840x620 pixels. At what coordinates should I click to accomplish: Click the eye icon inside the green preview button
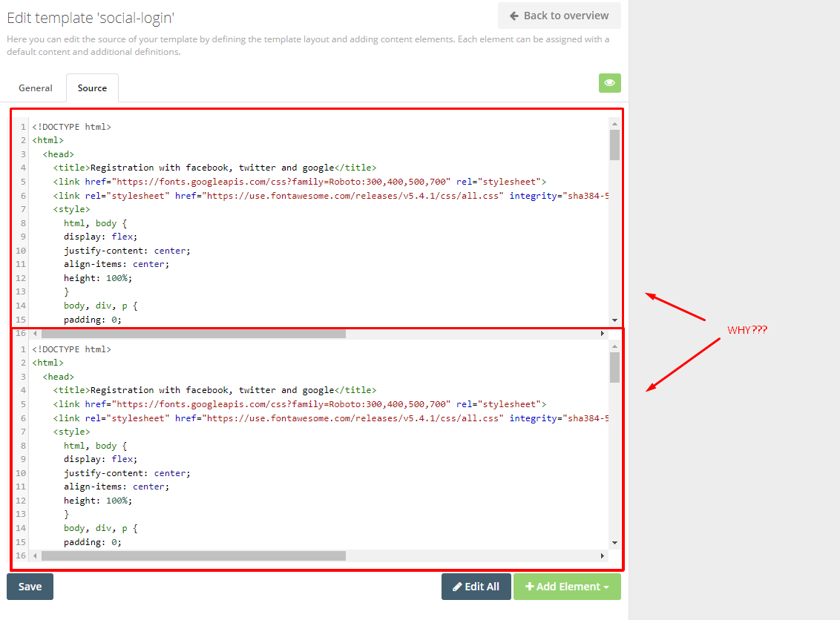[609, 83]
